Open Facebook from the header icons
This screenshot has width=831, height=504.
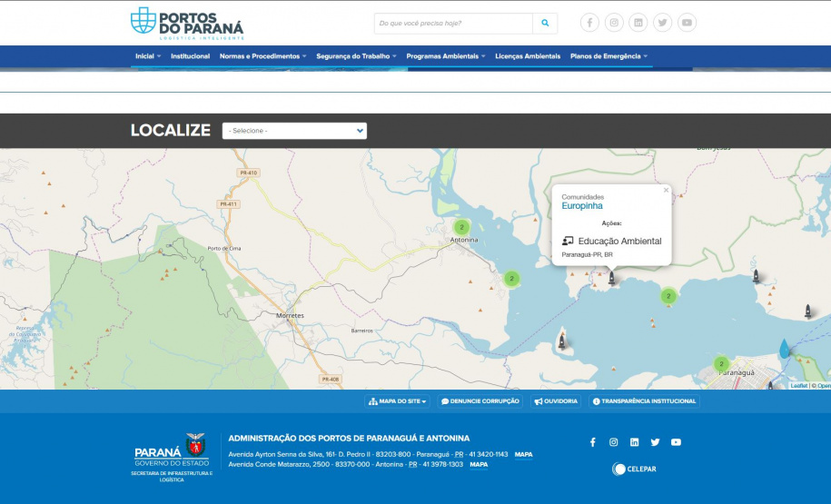click(589, 23)
